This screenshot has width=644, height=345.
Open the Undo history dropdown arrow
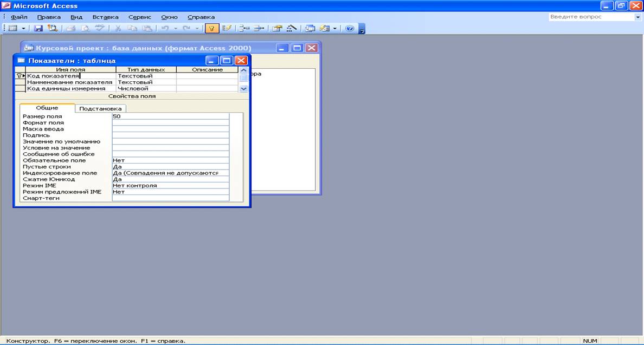pos(176,28)
